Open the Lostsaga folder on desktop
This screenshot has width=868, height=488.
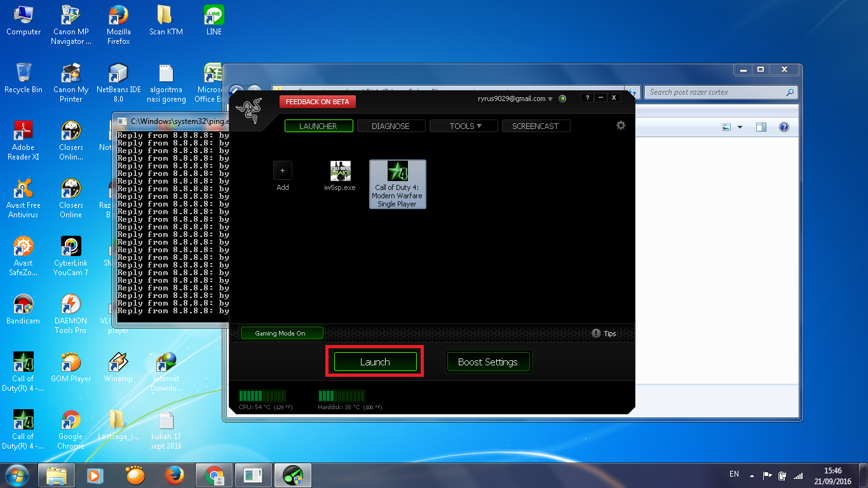coord(118,425)
